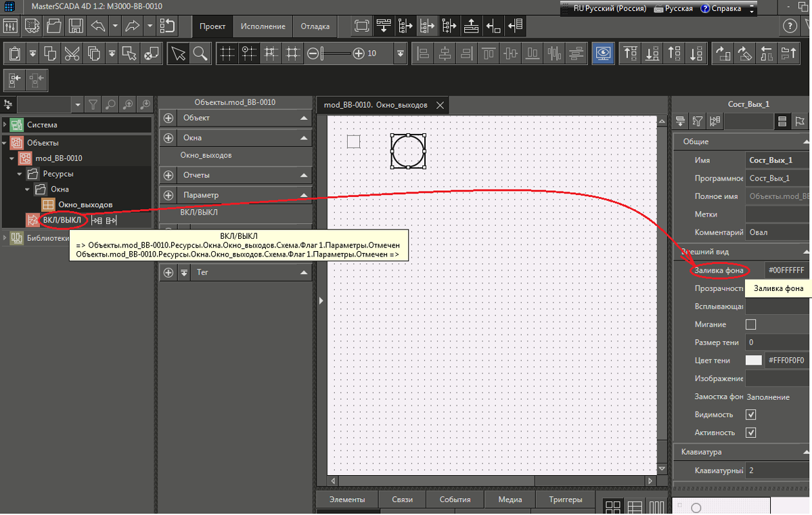Select Окно_выходов in the project tree
Viewport: 812px width, 515px height.
coord(85,204)
